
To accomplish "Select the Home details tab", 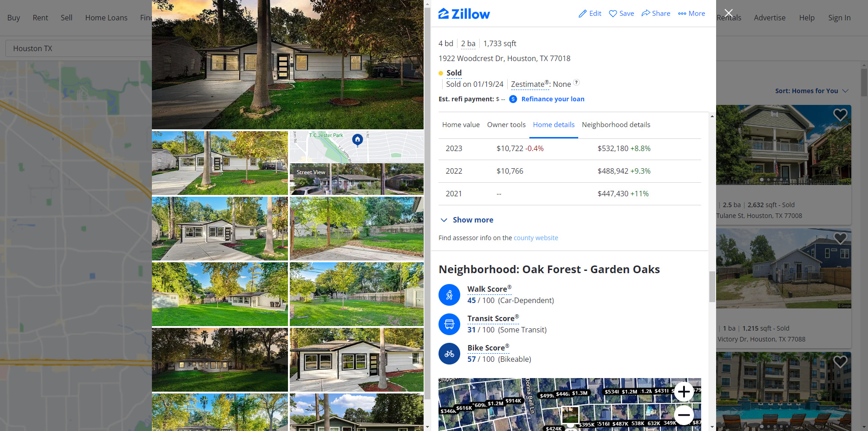I will (554, 125).
